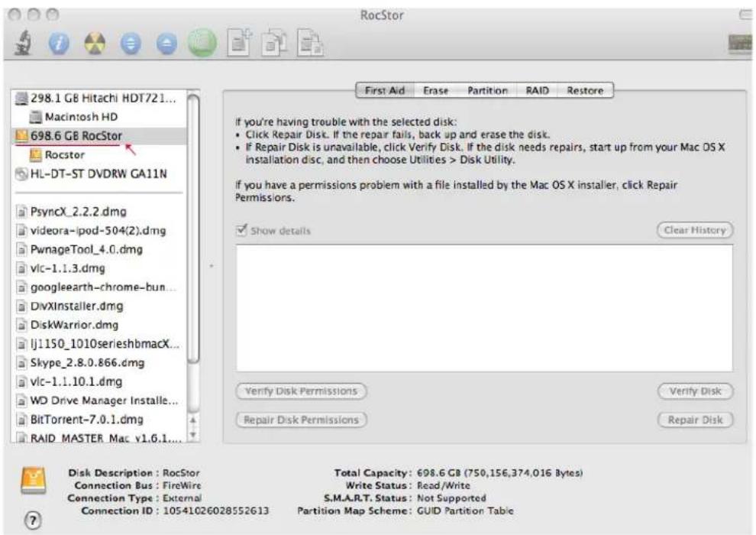Select the 698.6 GB RocStor disk

tap(99, 136)
